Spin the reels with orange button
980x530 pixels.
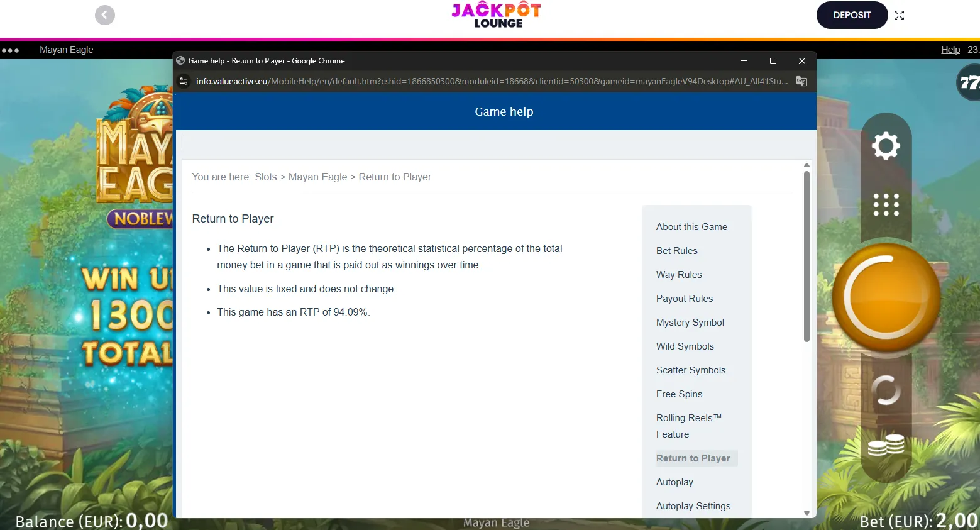886,297
